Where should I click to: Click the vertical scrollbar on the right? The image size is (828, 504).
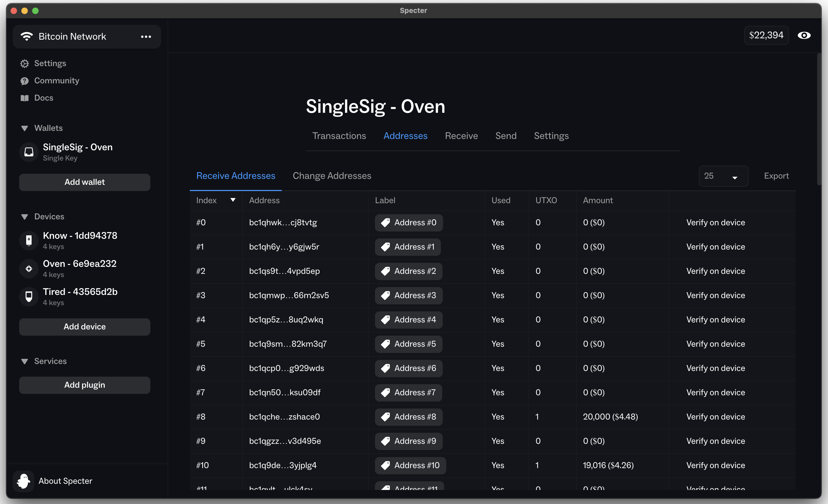[819, 119]
